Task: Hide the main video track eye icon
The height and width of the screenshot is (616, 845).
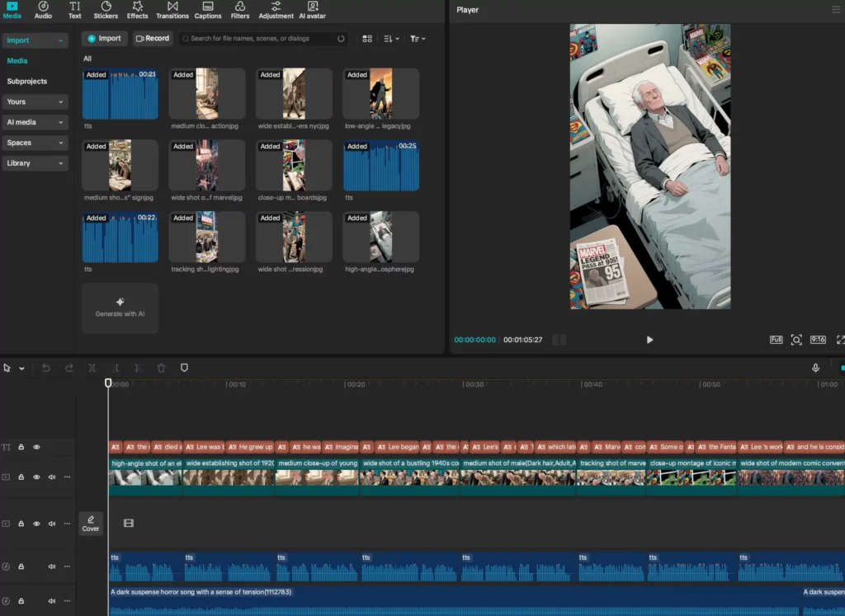Action: click(36, 477)
